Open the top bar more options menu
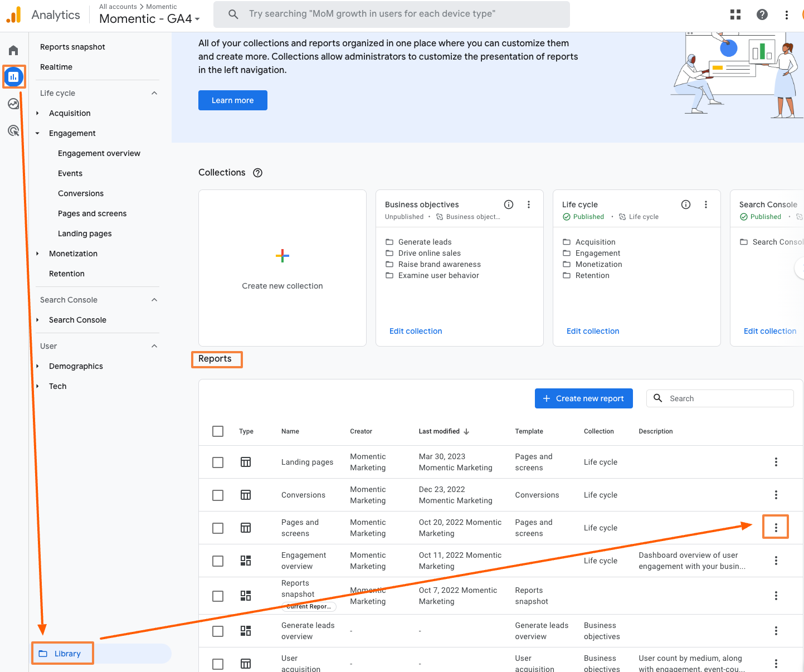 pyautogui.click(x=787, y=14)
